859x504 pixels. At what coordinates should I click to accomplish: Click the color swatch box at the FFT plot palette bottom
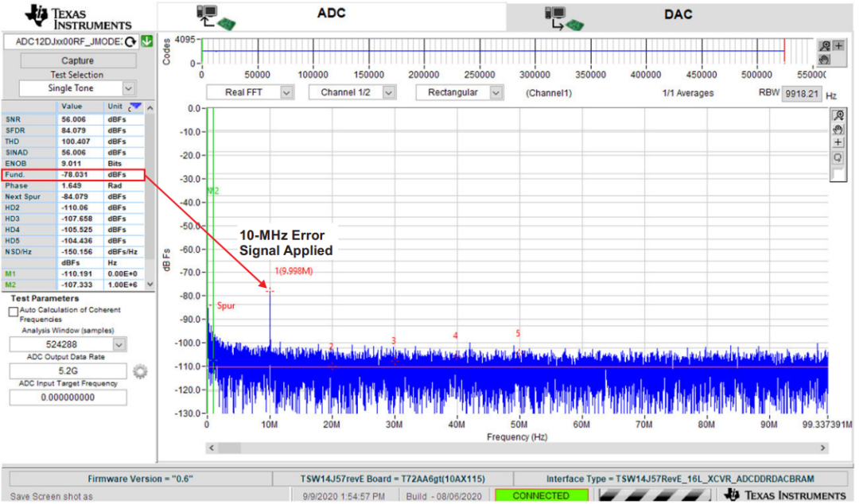point(838,173)
